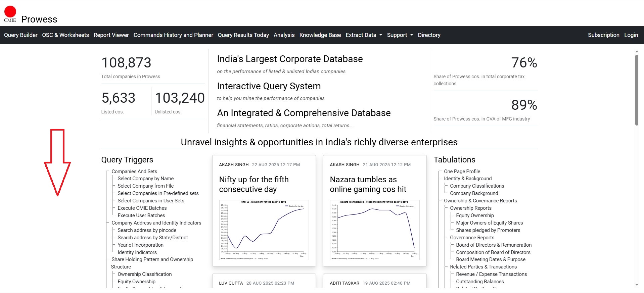Open the Nifty 50 movement chart thumbnail

click(x=264, y=230)
